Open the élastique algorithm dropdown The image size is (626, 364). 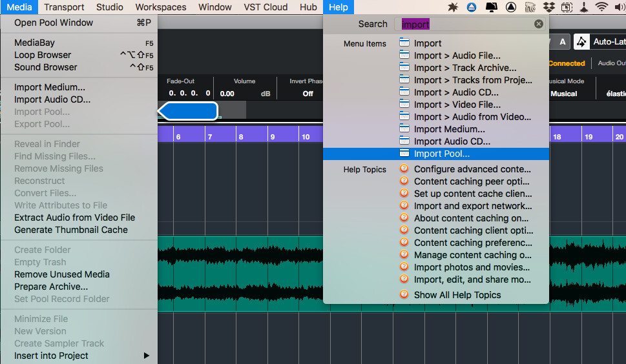pos(616,94)
